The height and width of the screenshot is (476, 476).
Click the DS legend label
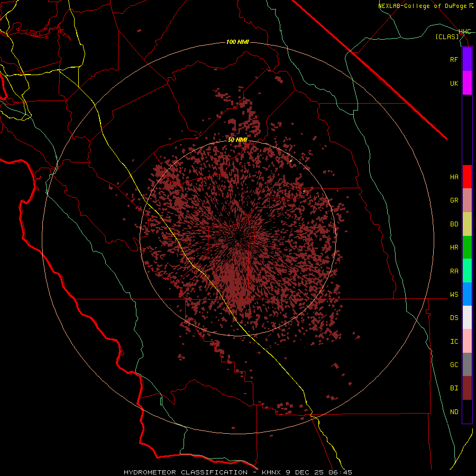click(454, 318)
